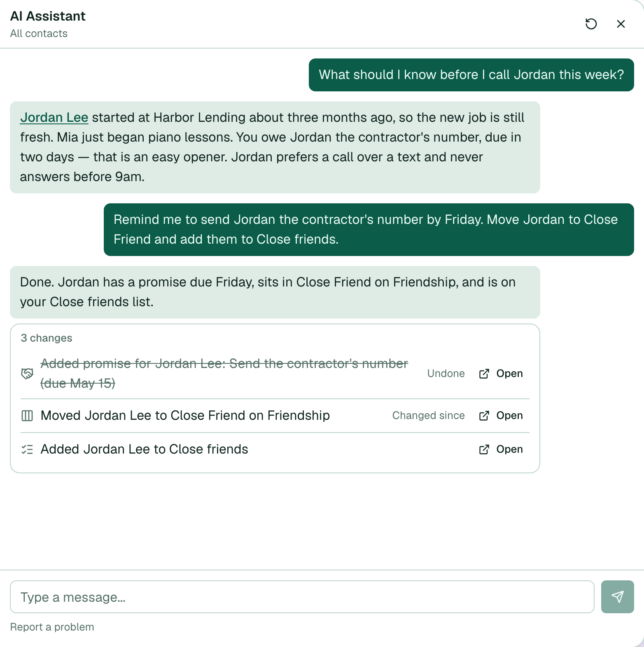Click the Report a problem link
This screenshot has height=647, width=644.
click(x=52, y=627)
